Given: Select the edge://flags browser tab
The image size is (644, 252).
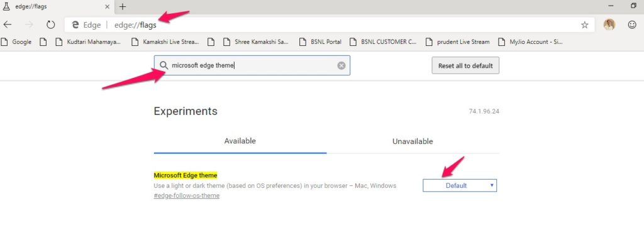Looking at the screenshot, I should (x=57, y=6).
